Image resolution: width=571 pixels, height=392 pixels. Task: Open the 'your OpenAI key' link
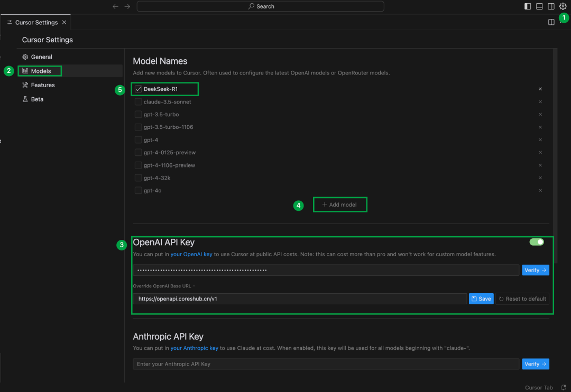click(191, 255)
